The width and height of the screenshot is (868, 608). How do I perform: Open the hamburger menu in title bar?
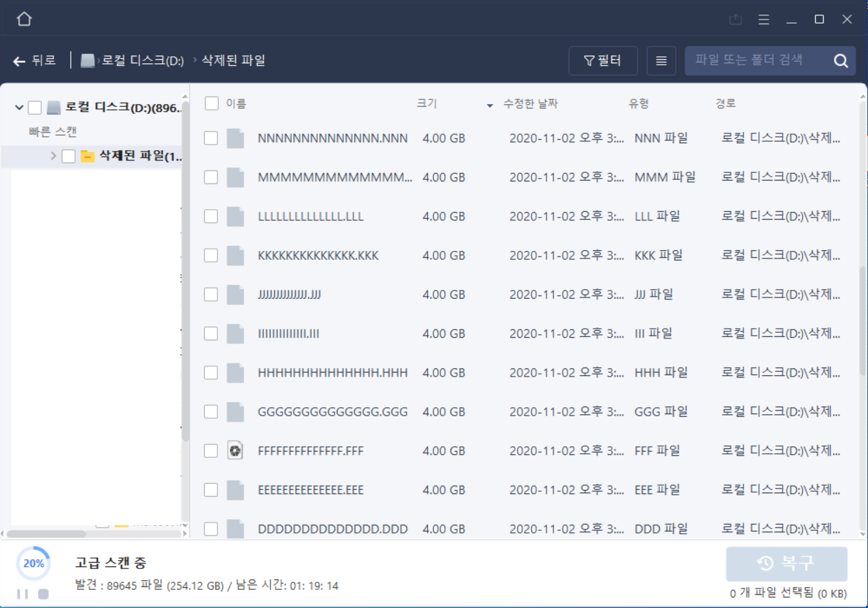pos(764,19)
